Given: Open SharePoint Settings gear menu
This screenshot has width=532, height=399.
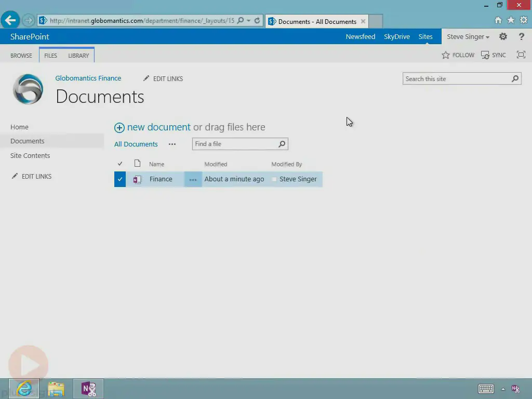Looking at the screenshot, I should click(503, 36).
